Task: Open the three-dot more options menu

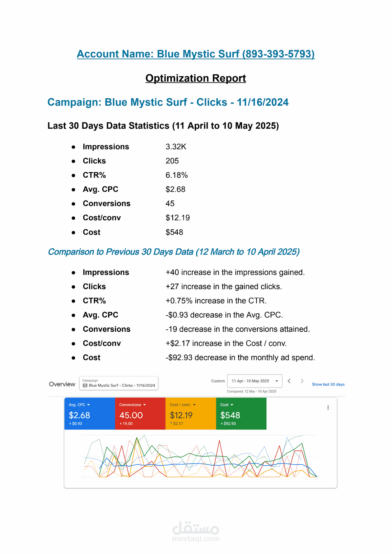Action: 328,408
